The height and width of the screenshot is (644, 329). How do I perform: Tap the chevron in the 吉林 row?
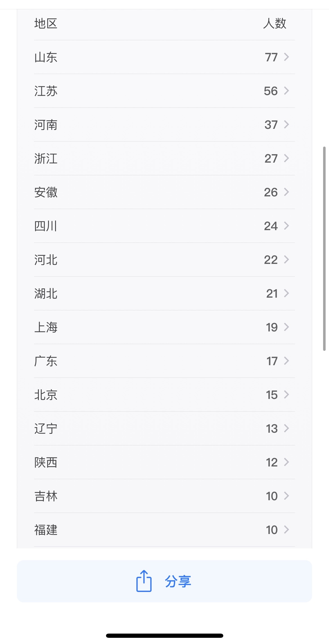[x=286, y=496]
